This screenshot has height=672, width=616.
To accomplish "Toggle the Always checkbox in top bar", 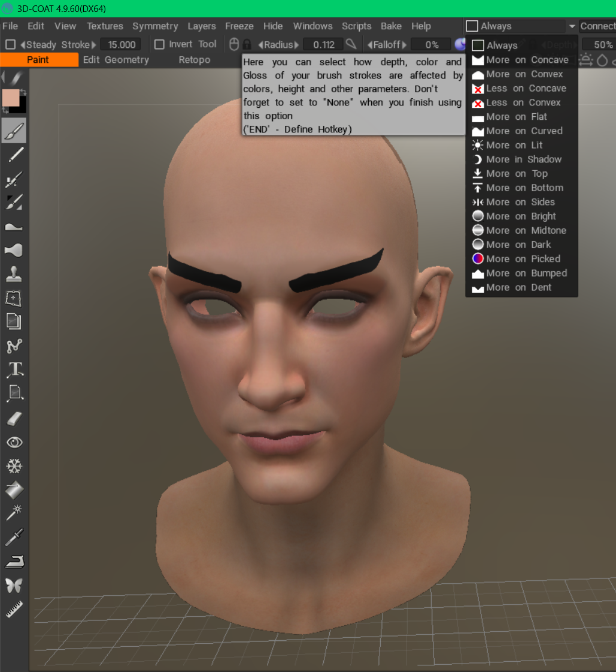I will [472, 26].
